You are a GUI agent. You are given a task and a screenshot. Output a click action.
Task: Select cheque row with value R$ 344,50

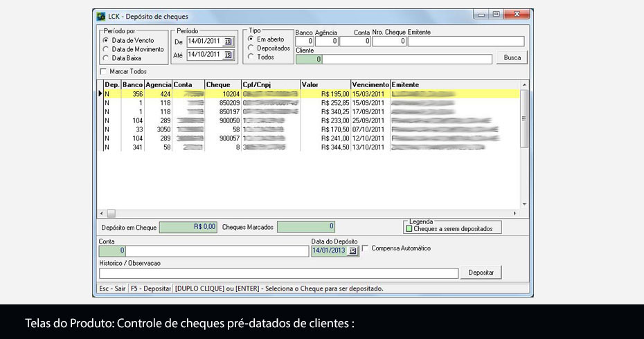point(312,147)
